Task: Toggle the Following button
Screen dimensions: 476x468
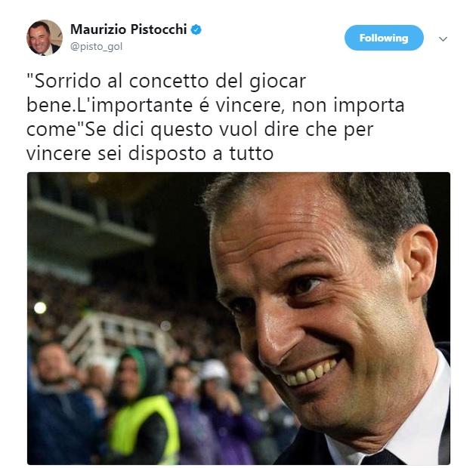Action: pos(384,38)
